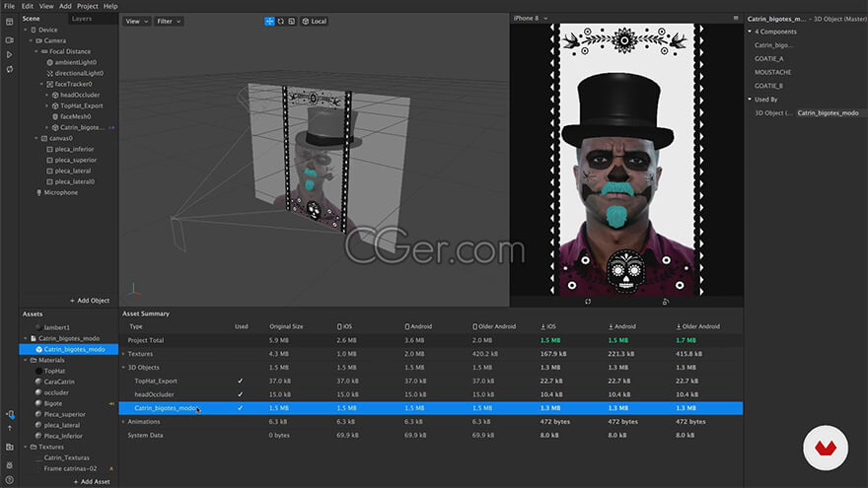Click the simulator phone preview

pyautogui.click(x=626, y=160)
